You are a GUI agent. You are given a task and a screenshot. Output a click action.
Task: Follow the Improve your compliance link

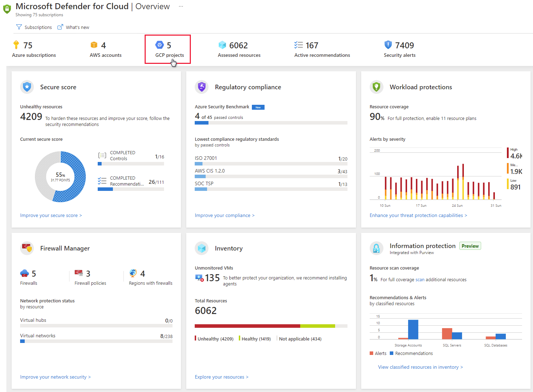click(225, 215)
